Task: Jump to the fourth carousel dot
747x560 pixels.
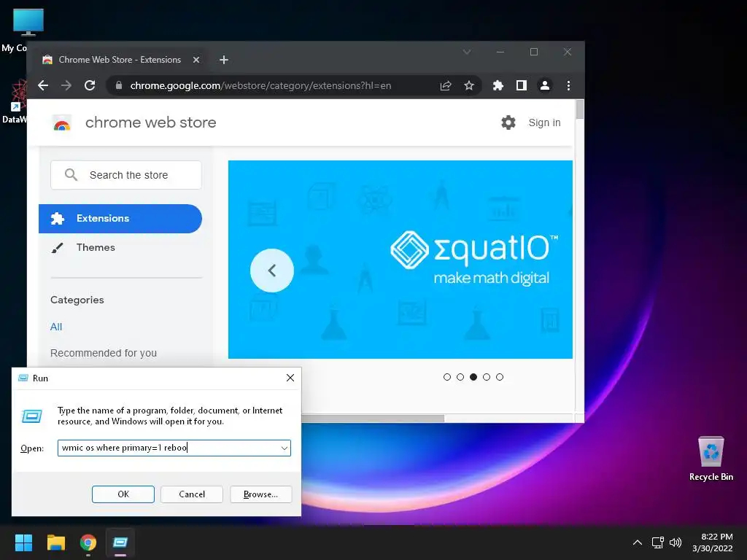Action: (487, 377)
